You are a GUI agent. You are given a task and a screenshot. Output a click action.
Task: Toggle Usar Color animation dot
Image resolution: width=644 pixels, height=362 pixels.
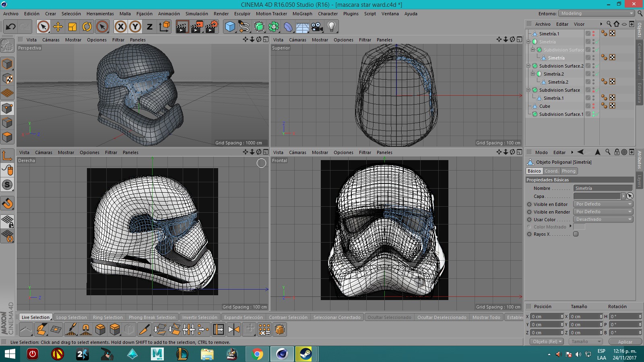point(529,220)
